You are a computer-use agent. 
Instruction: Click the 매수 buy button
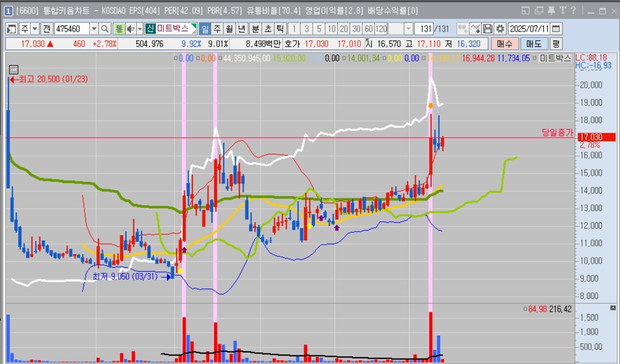(x=504, y=44)
